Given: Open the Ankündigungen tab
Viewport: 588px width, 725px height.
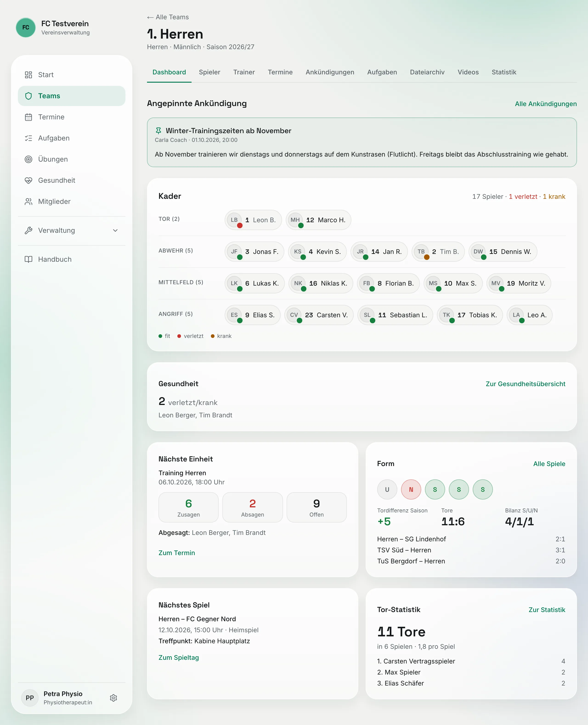Looking at the screenshot, I should click(x=330, y=72).
